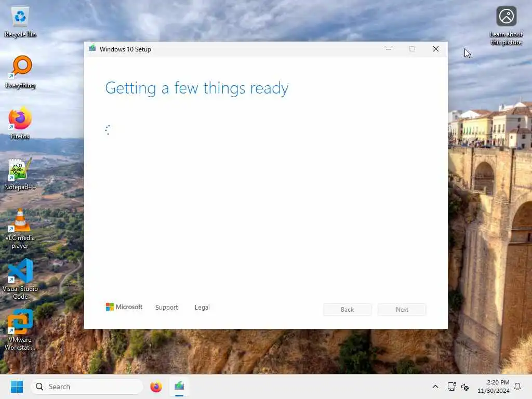532x399 pixels.
Task: Click the Windows 10 Setup title icon
Action: point(92,48)
